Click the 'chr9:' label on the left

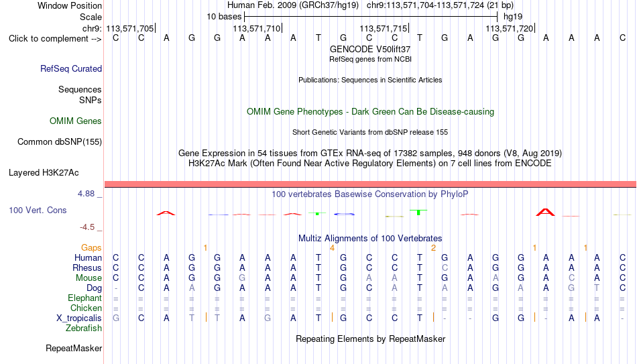[93, 28]
